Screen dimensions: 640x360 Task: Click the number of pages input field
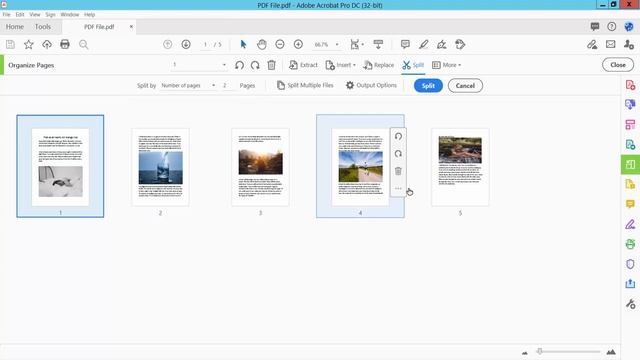[227, 85]
